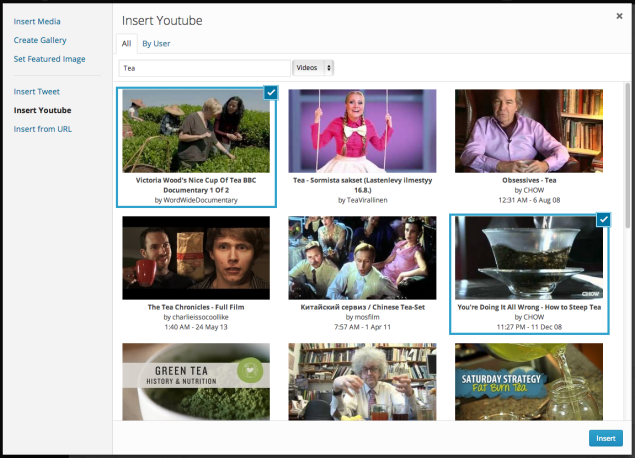This screenshot has width=635, height=458.
Task: Click the author text "by charlieissocoollike"
Action: click(196, 317)
